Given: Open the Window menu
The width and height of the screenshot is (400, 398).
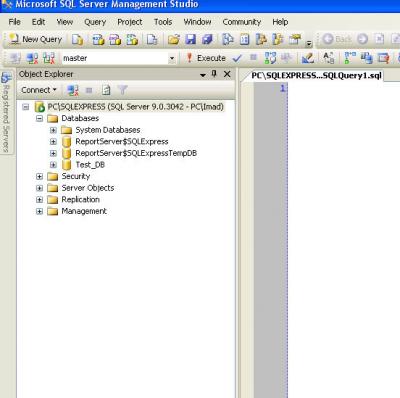Looking at the screenshot, I should point(197,22).
